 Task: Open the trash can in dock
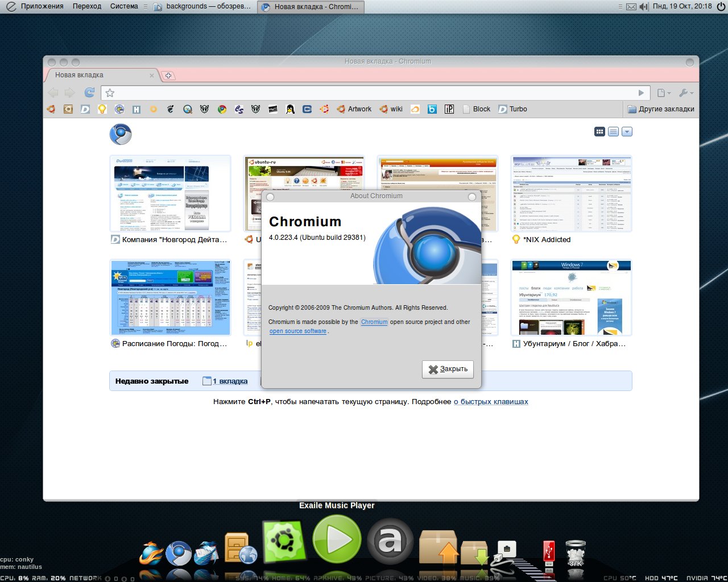[x=576, y=553]
